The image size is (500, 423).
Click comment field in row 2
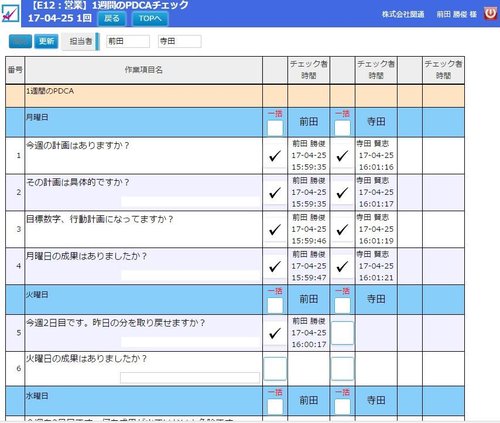[190, 202]
